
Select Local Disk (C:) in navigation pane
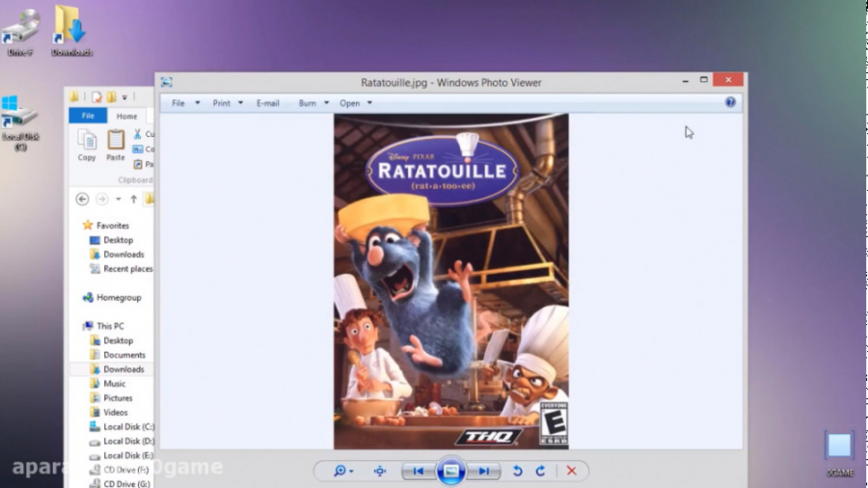coord(128,426)
